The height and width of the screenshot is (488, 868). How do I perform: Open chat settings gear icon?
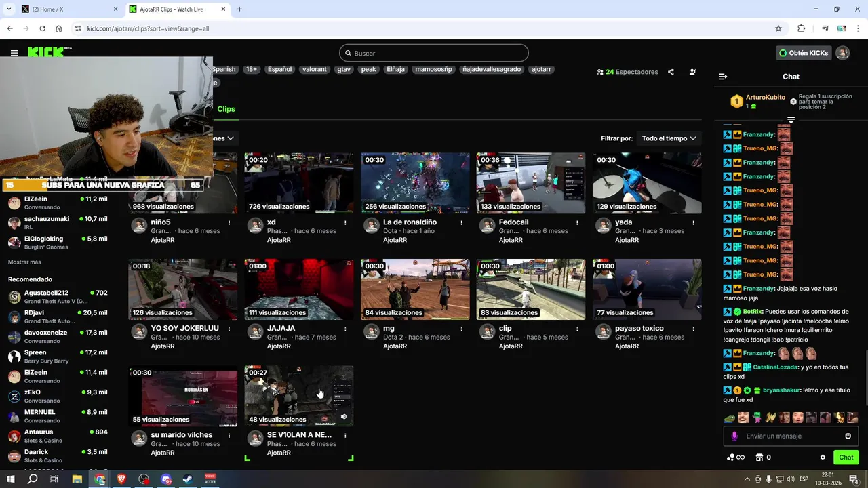pos(823,457)
